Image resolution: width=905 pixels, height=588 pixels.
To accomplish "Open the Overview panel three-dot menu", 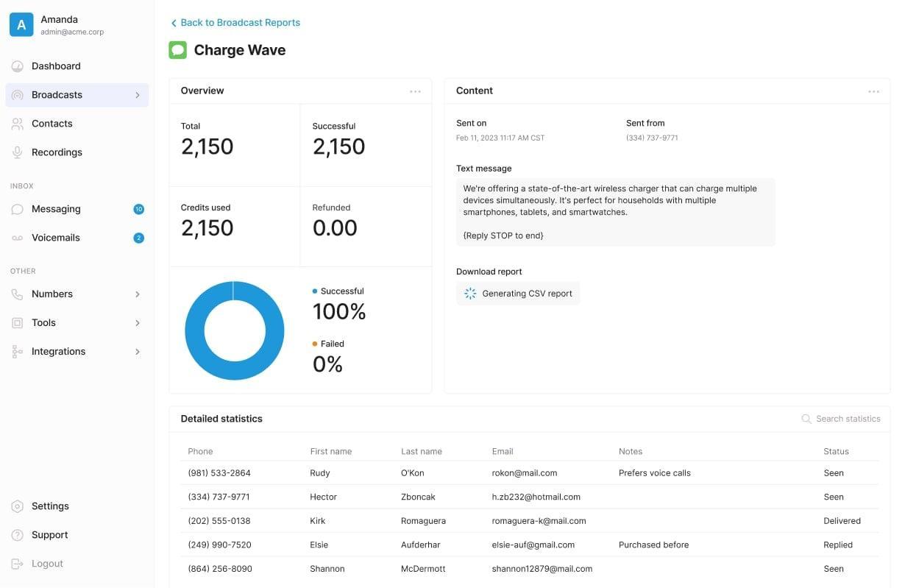I will coord(415,91).
